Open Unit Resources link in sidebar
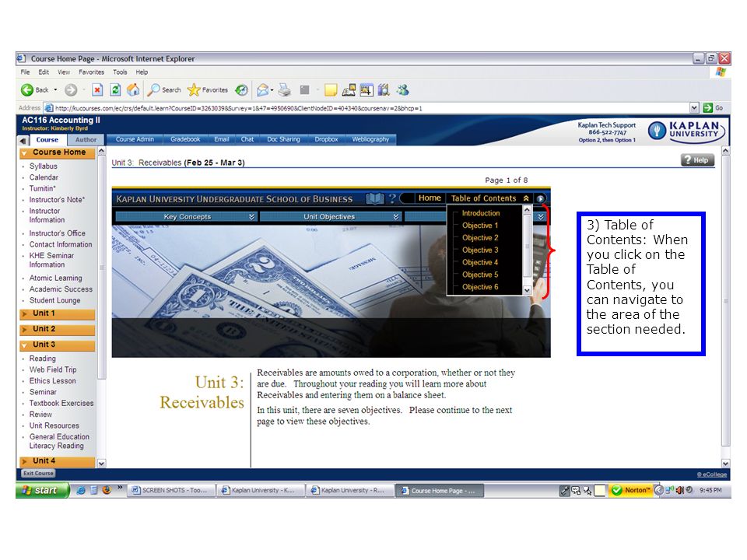The width and height of the screenshot is (747, 560). 54,425
